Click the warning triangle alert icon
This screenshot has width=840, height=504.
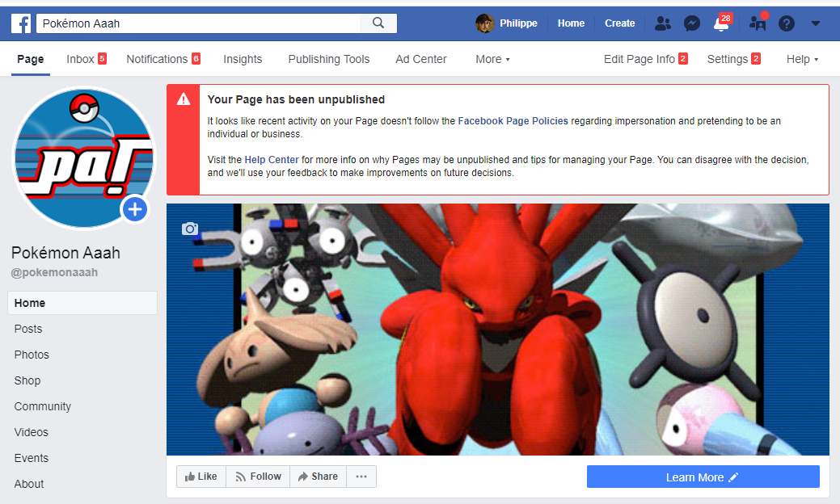pos(184,99)
